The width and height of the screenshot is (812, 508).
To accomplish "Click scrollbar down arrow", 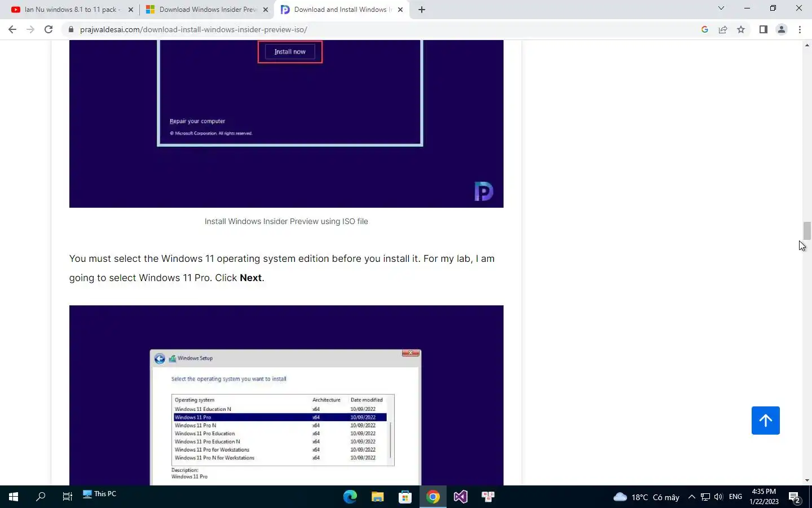I will tap(807, 480).
